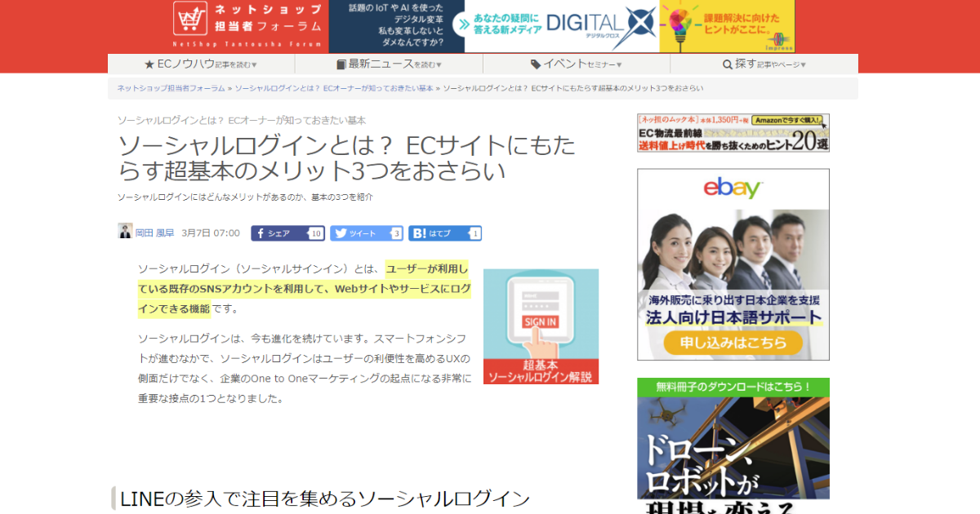This screenshot has height=514, width=980.
Task: Open the SIGN IN ソーシャルログイン解説 illustration
Action: click(x=541, y=326)
